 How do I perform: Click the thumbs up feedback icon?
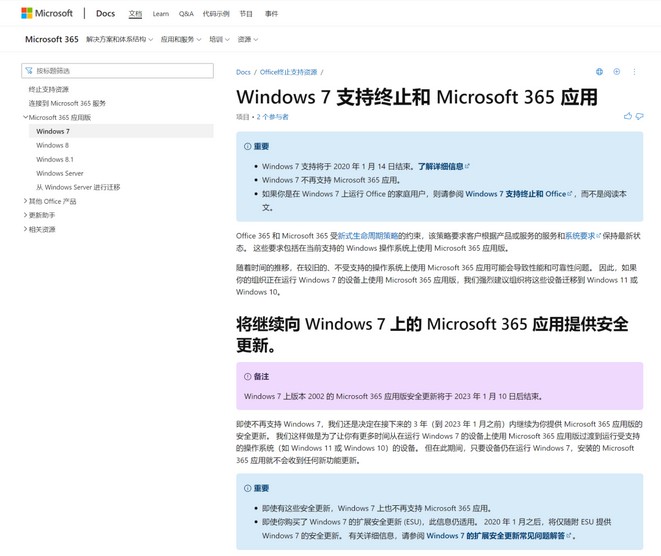point(628,116)
